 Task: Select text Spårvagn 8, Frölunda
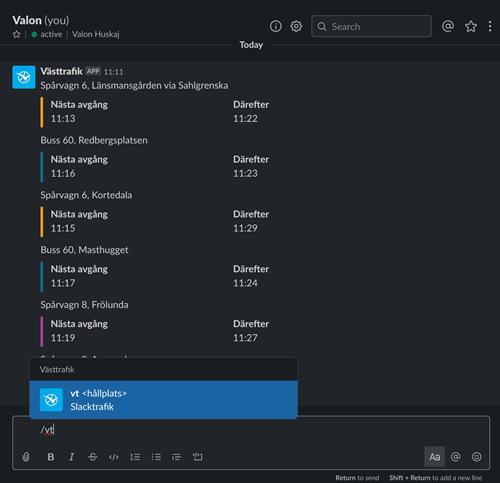click(84, 305)
